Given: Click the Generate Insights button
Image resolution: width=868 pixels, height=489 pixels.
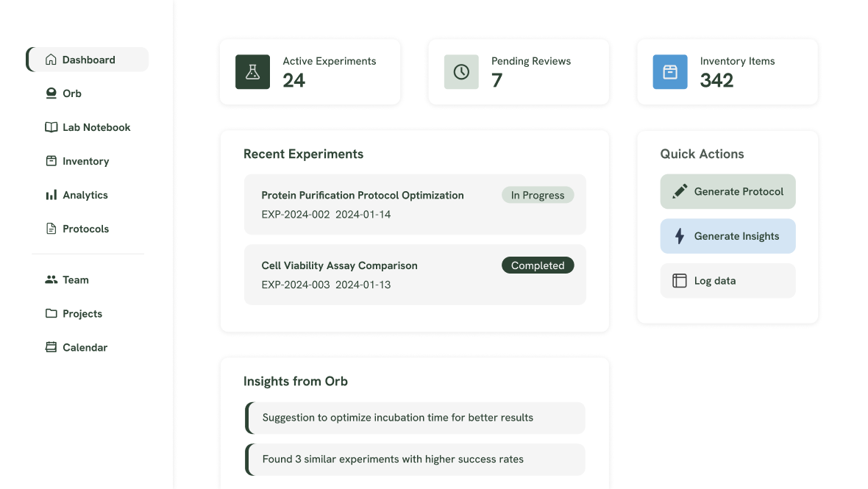Looking at the screenshot, I should 728,236.
